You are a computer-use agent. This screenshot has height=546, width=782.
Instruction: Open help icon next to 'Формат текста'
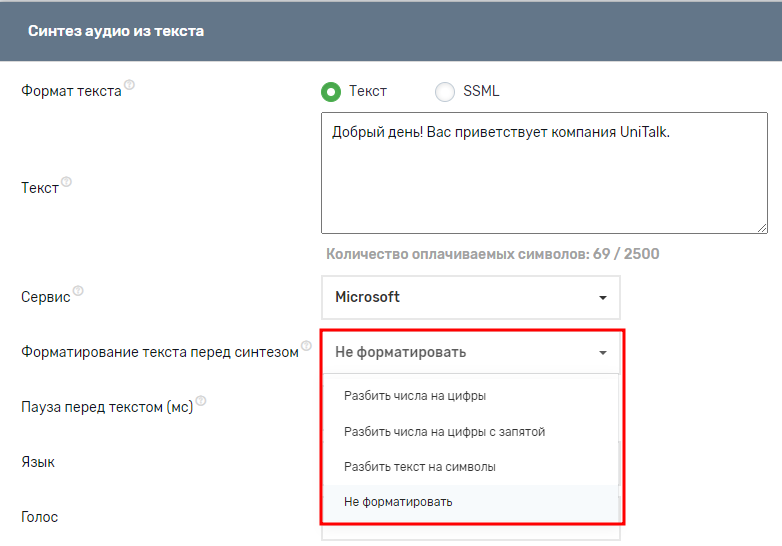pos(129,85)
